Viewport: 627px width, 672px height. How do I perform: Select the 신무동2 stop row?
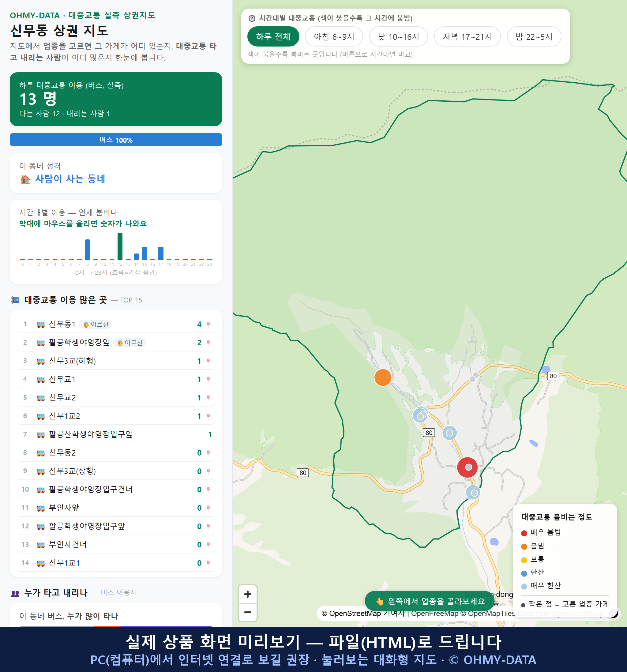116,453
